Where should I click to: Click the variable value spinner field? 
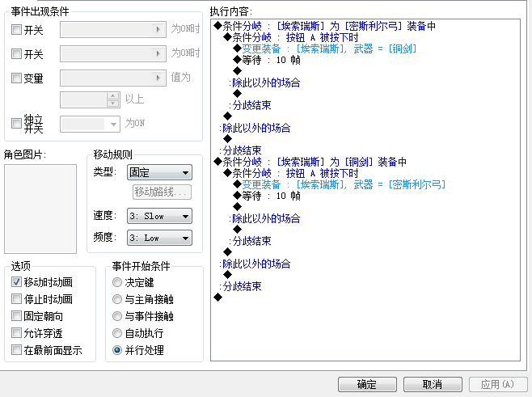pos(90,99)
